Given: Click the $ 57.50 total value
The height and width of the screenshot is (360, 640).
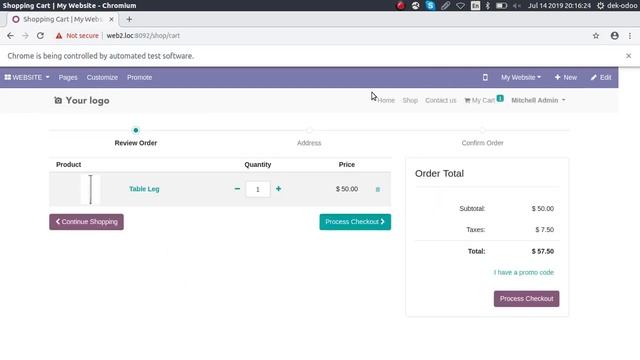Looking at the screenshot, I should click(542, 251).
